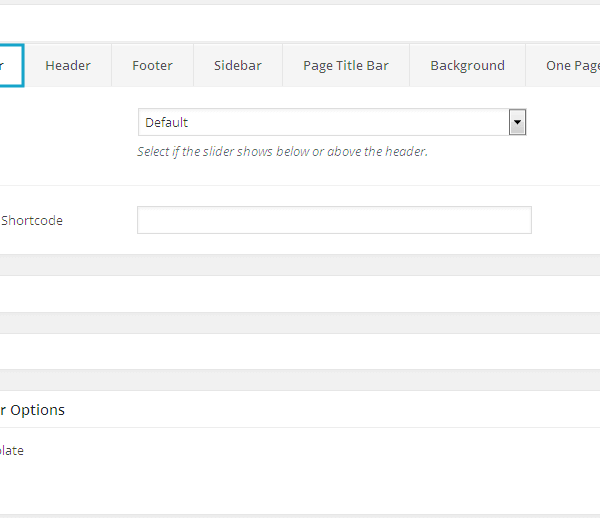This screenshot has width=600, height=518.
Task: Toggle the Options panel heading
Action: click(x=33, y=410)
